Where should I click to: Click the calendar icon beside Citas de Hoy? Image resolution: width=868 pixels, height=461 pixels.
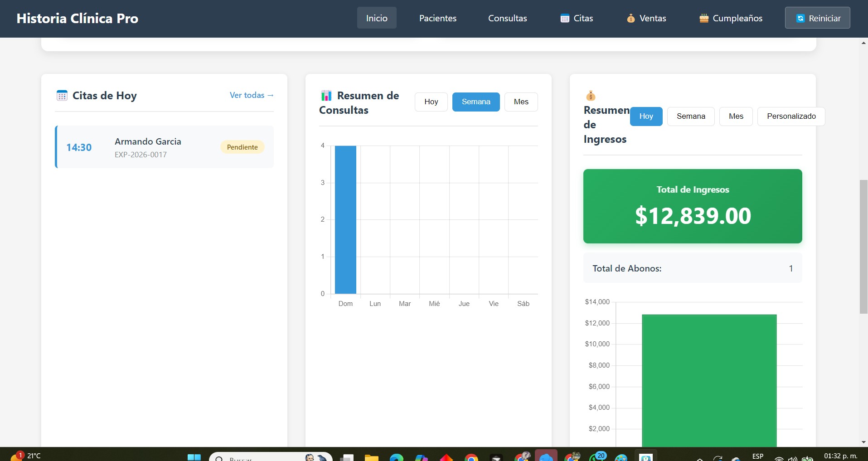click(62, 96)
